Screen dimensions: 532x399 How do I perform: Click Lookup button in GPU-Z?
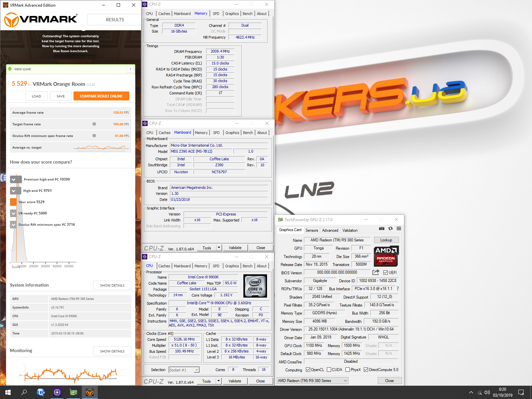pos(386,240)
